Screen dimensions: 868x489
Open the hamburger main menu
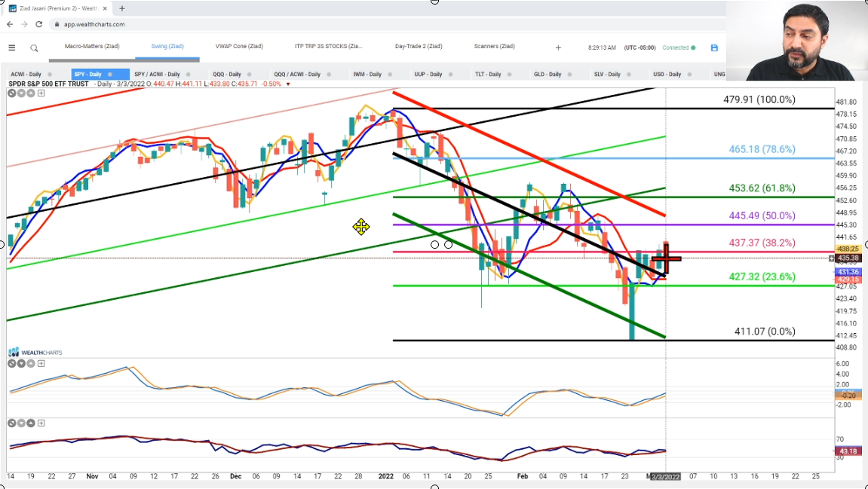(11, 48)
